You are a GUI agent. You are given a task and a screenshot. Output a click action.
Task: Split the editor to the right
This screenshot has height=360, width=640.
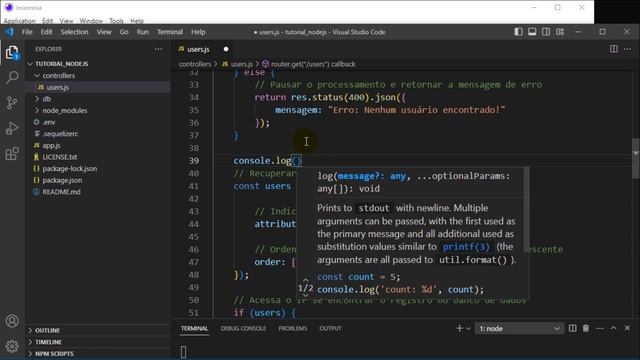pyautogui.click(x=613, y=49)
